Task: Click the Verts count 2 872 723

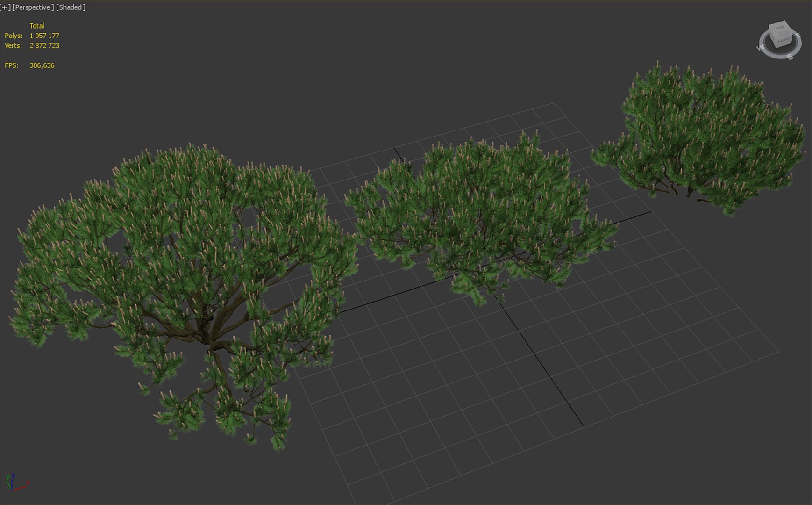Action: 44,45
